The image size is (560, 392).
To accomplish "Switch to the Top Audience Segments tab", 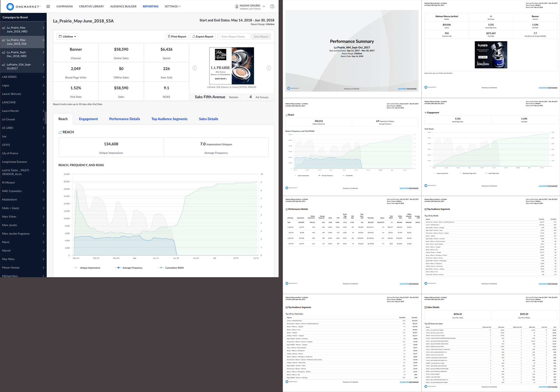I will coord(169,119).
